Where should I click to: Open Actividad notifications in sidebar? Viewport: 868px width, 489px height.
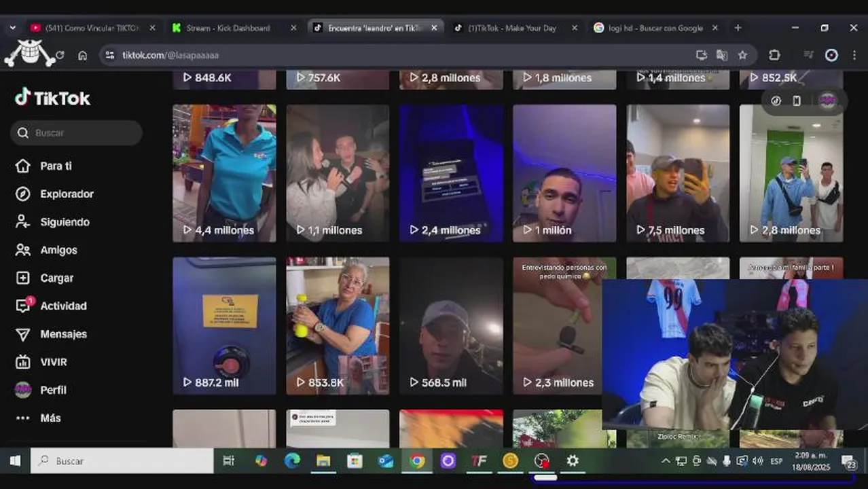click(51, 306)
